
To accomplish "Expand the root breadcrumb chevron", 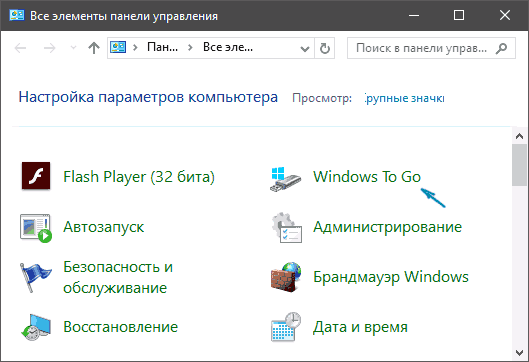I will [135, 48].
